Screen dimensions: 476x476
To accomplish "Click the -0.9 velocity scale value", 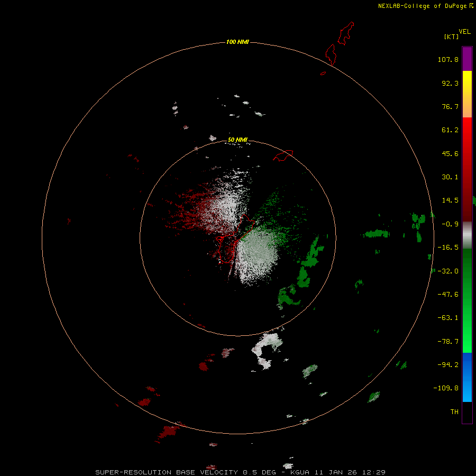I will click(x=450, y=224).
